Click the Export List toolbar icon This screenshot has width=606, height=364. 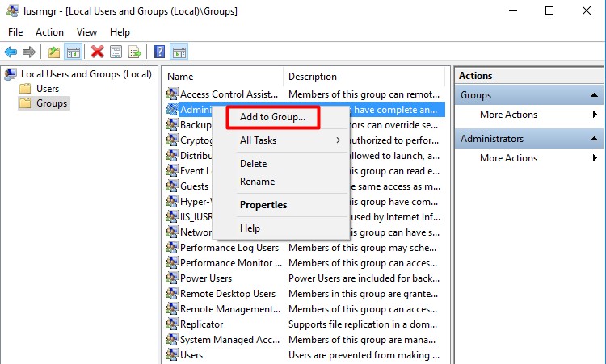click(x=135, y=52)
